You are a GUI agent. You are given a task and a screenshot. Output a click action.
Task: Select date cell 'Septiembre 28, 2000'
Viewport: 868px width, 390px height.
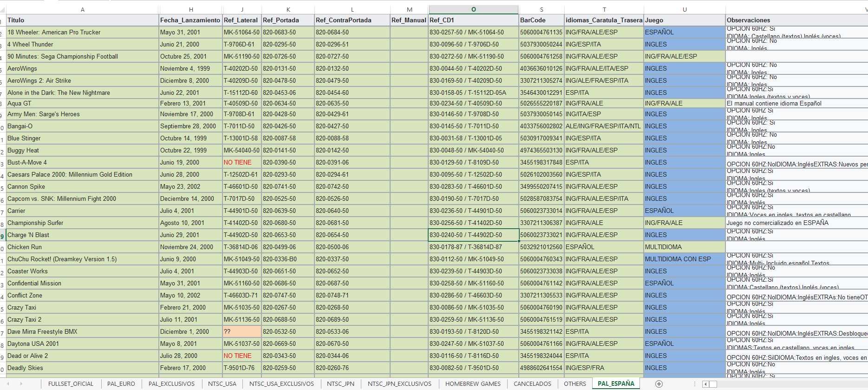pos(191,126)
